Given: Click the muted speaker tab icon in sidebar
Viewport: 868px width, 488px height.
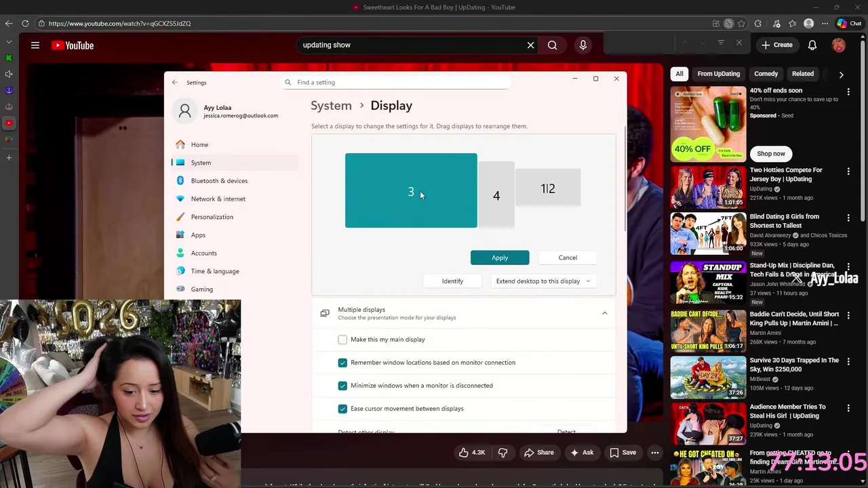Looking at the screenshot, I should point(9,74).
